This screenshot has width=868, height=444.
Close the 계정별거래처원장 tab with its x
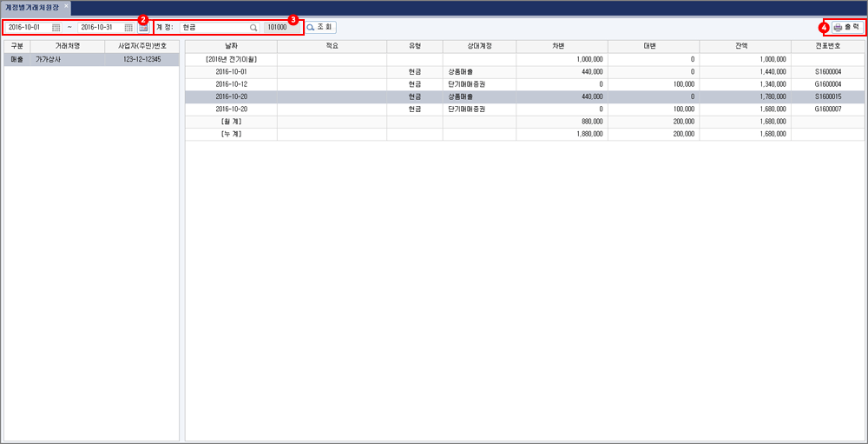point(66,5)
